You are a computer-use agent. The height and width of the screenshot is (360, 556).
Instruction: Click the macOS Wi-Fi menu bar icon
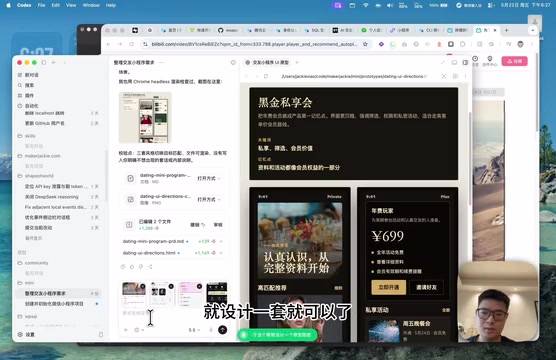pos(366,5)
